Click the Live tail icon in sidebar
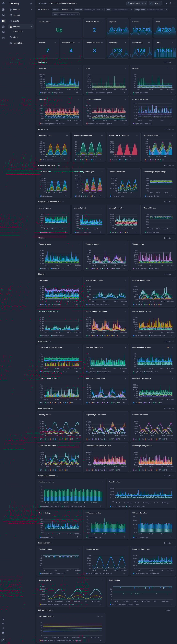 [x=11, y=15]
